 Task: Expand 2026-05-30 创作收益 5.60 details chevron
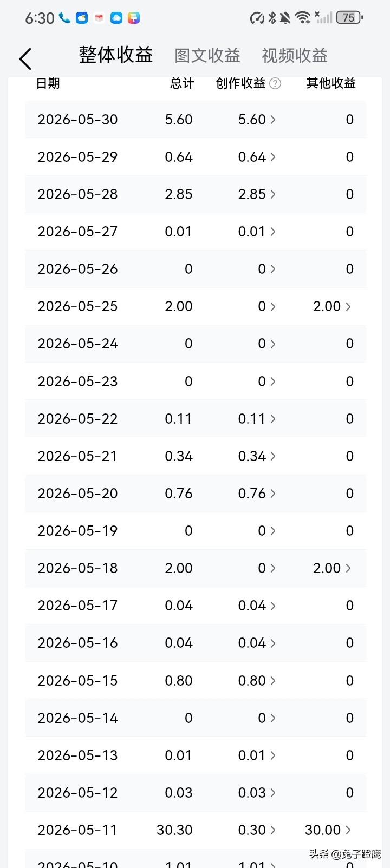click(x=273, y=120)
